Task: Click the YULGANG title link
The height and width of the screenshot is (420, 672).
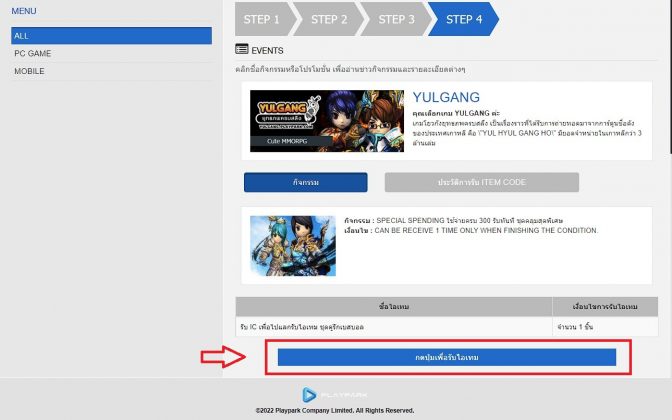Action: (446, 97)
